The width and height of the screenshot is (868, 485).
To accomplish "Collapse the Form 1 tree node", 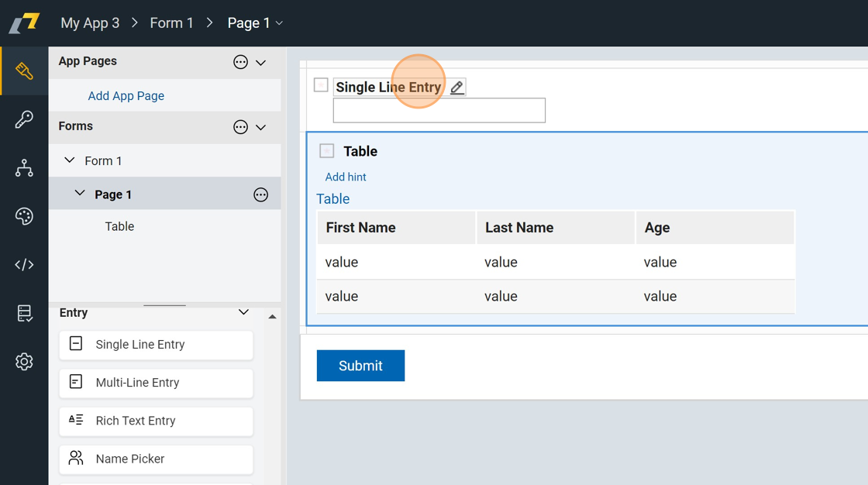I will 70,160.
